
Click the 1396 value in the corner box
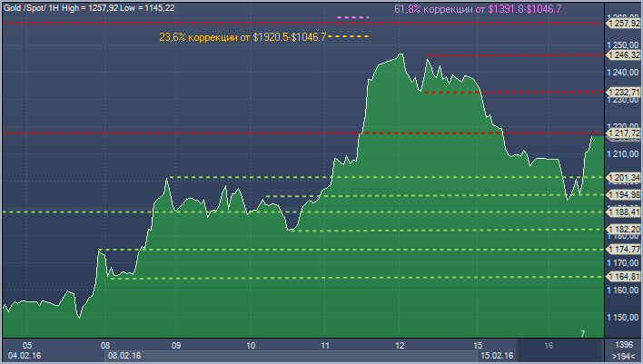(624, 346)
